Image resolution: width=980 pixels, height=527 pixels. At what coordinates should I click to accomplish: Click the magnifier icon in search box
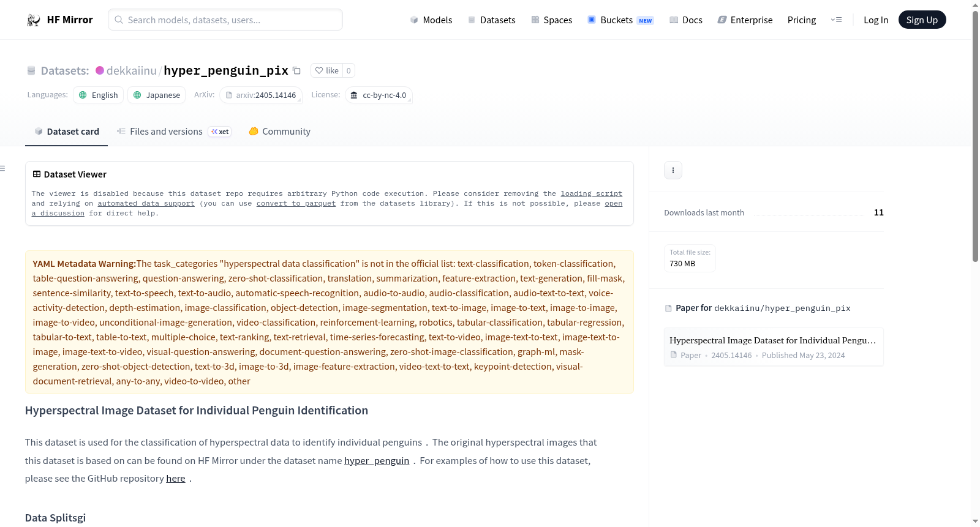tap(119, 20)
